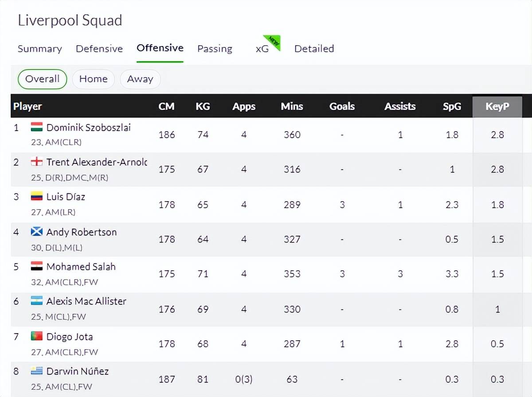This screenshot has width=532, height=397.
Task: Click the Uruguay flag beside Darwin Núñez
Action: click(x=36, y=371)
